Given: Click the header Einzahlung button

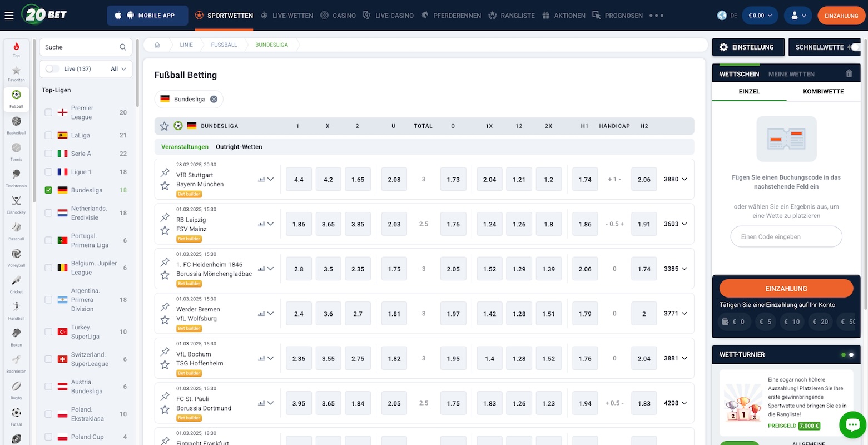Looking at the screenshot, I should (x=841, y=16).
